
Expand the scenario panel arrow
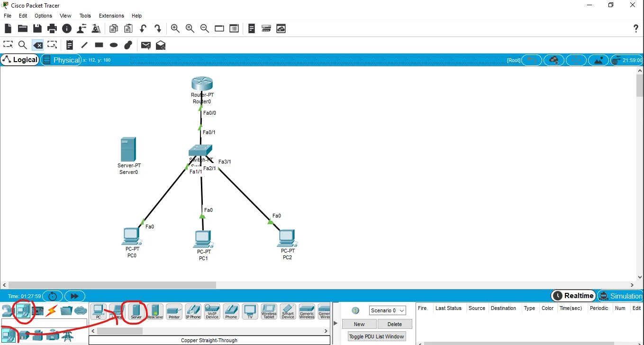tap(336, 323)
